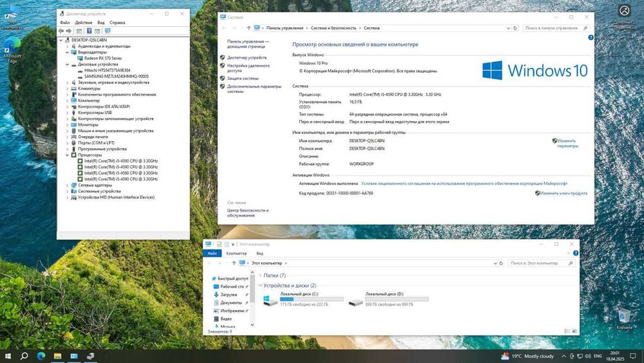Image resolution: width=644 pixels, height=363 pixels.
Task: Open address history dropdown in System window
Action: (509, 28)
